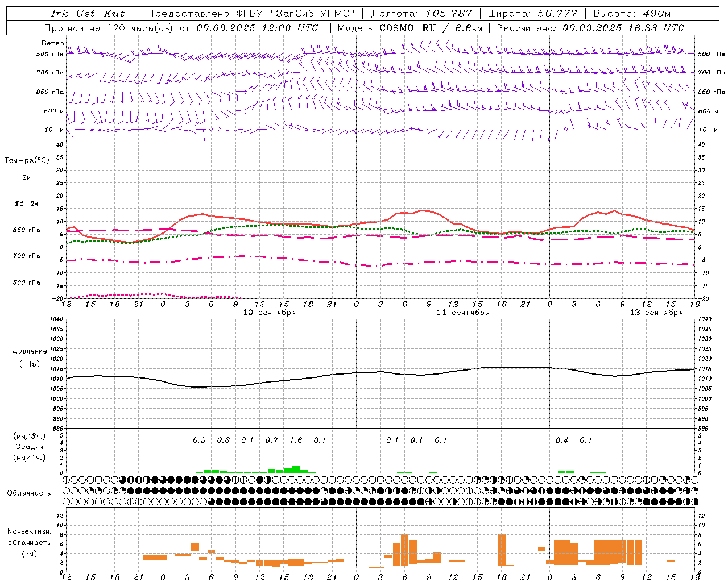This screenshot has width=728, height=582.
Task: Click the black pressure curve line
Action: [x=381, y=372]
